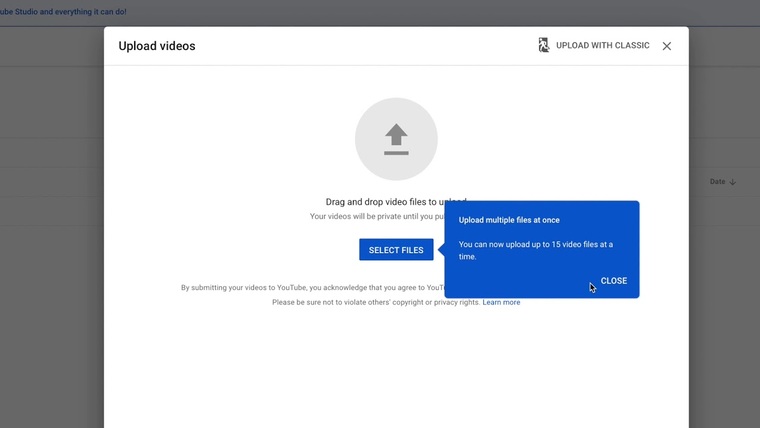Close the Upload videos dialog

tap(667, 46)
